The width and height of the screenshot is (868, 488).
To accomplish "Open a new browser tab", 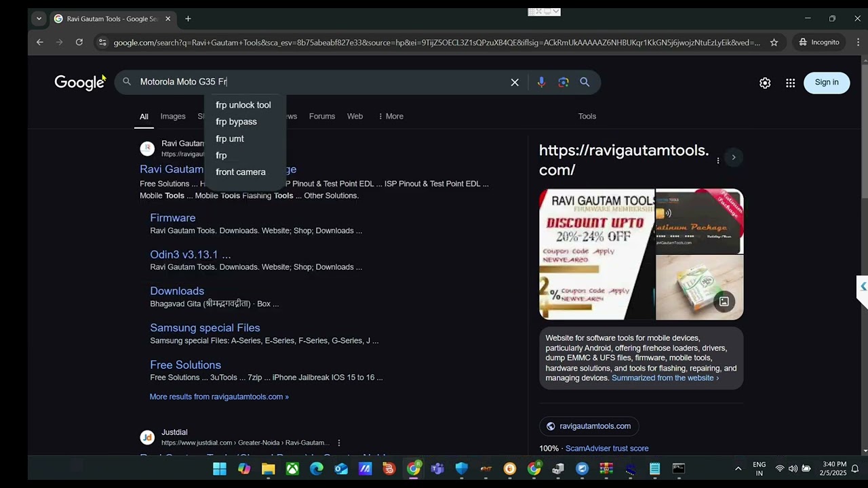I will [188, 18].
